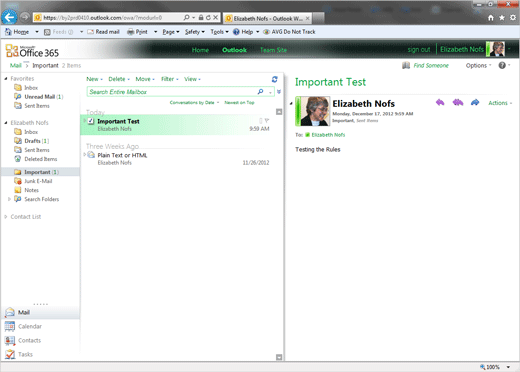
Task: Open Conversations by Date sort dropdown
Action: pyautogui.click(x=194, y=102)
